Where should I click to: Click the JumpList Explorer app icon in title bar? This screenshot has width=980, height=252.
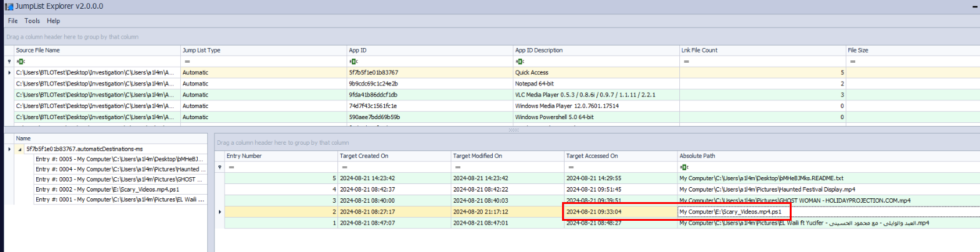(9, 6)
